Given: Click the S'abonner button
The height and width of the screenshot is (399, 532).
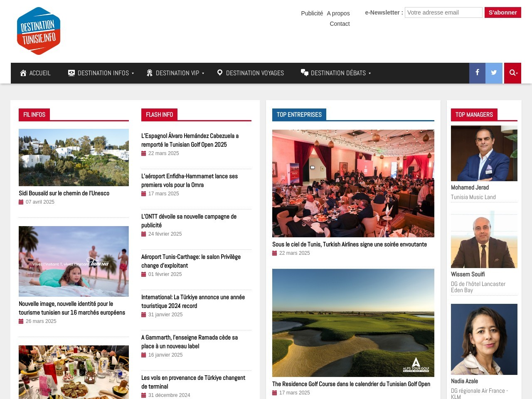Looking at the screenshot, I should [x=503, y=12].
